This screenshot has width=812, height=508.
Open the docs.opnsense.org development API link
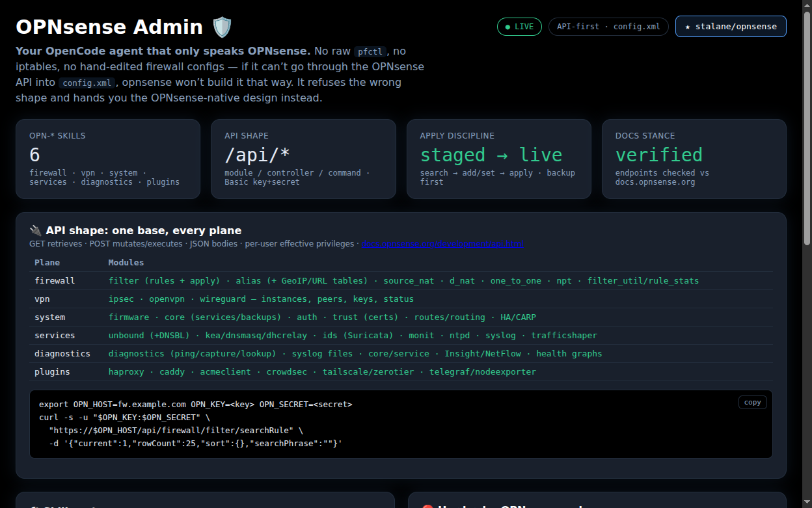(442, 244)
